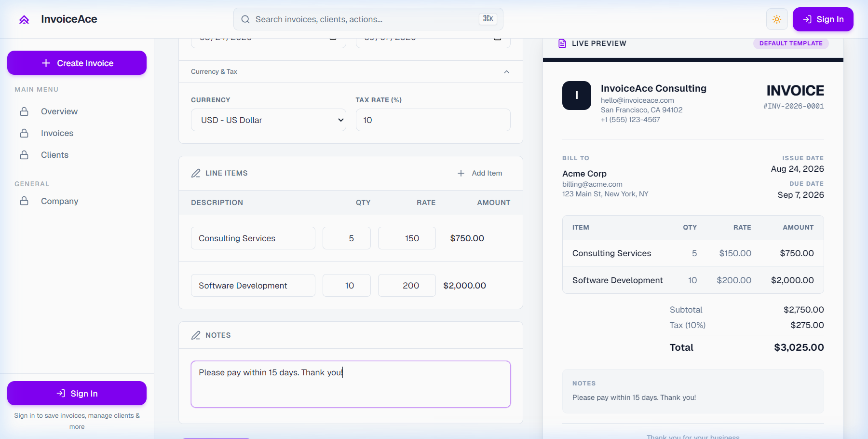The height and width of the screenshot is (439, 868).
Task: Click the rate field showing 150
Action: click(407, 238)
